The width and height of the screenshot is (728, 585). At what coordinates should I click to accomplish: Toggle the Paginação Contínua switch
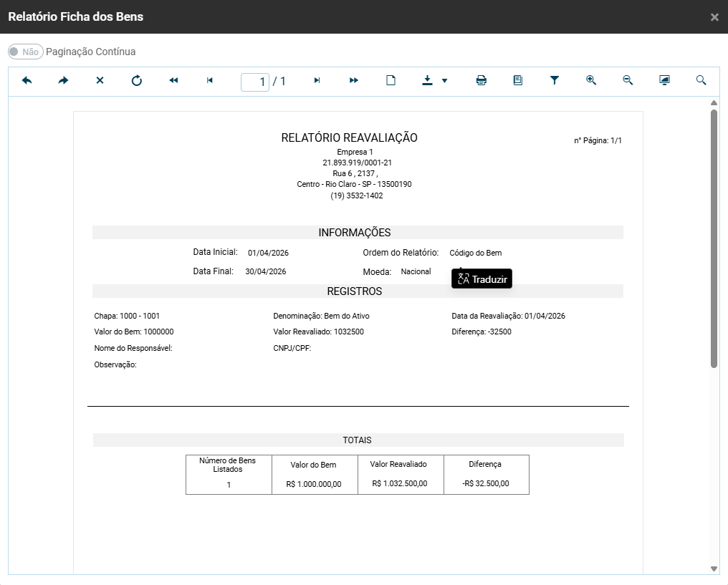point(25,52)
